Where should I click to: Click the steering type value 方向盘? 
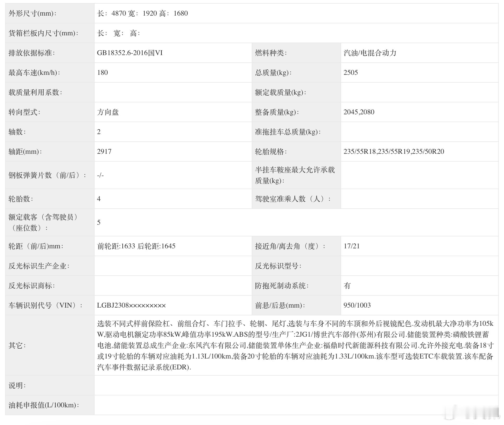108,112
